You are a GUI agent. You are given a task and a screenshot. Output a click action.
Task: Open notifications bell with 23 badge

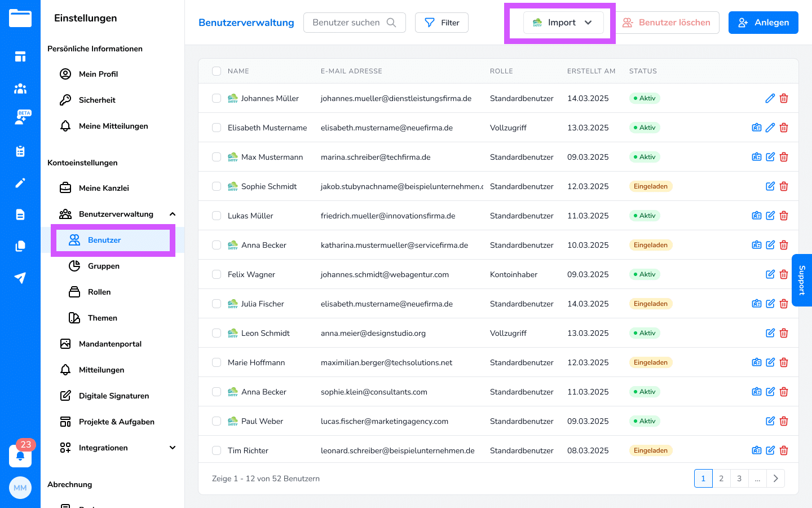20,456
